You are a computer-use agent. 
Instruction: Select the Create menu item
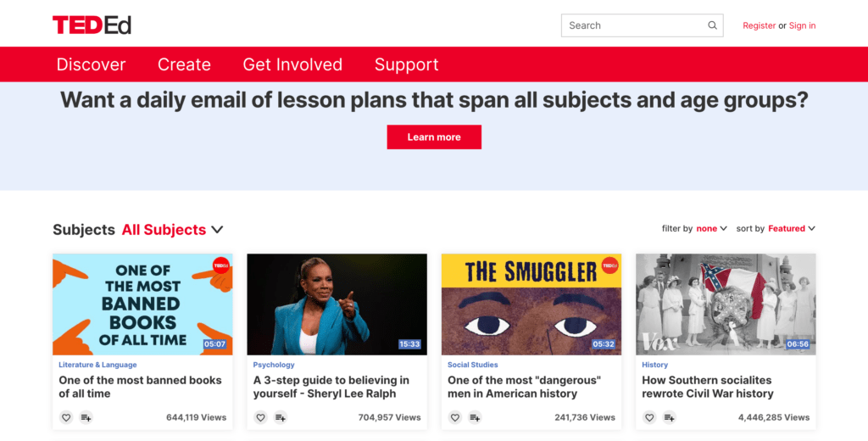click(184, 64)
